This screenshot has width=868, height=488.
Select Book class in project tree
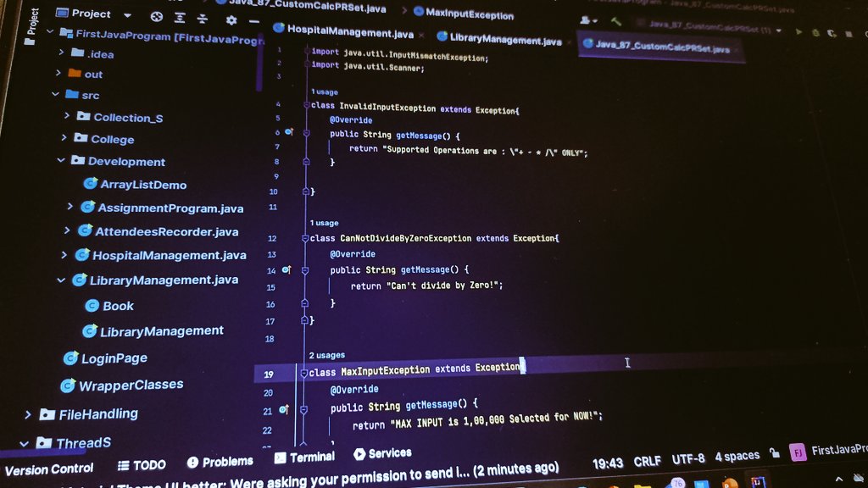109,305
